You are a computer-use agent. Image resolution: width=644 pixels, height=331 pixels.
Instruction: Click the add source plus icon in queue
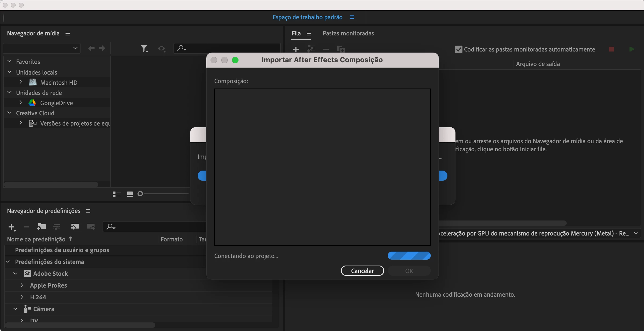[296, 49]
